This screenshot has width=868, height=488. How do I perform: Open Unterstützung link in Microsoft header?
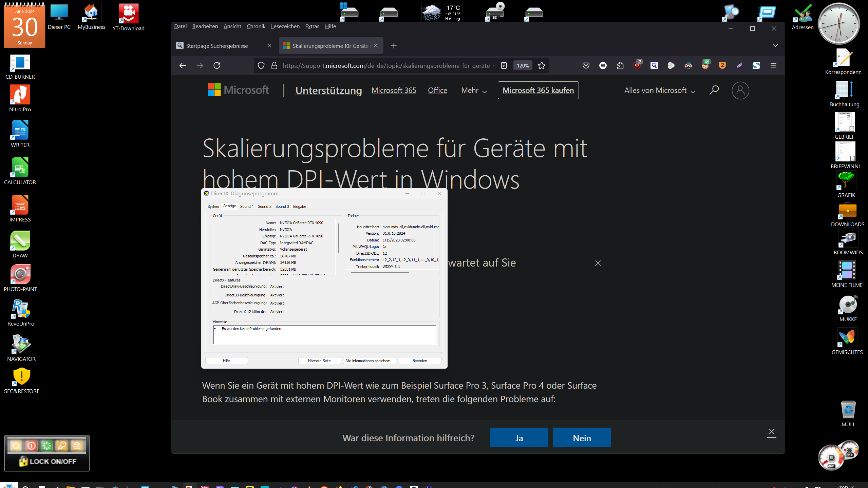pos(328,91)
